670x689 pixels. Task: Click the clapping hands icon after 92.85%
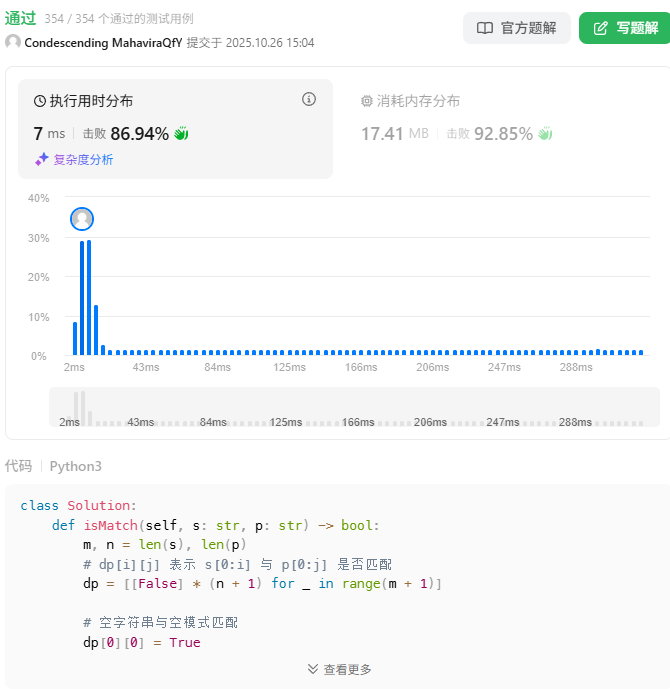coord(545,133)
